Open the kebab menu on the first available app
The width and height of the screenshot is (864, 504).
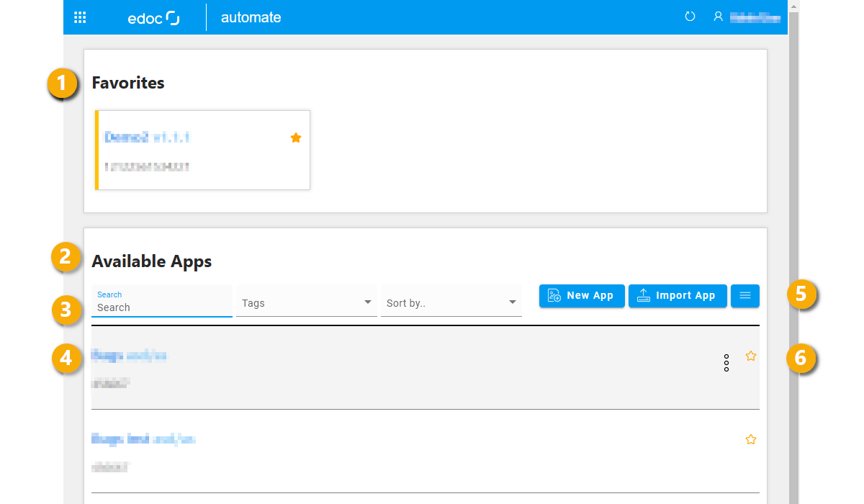(726, 363)
